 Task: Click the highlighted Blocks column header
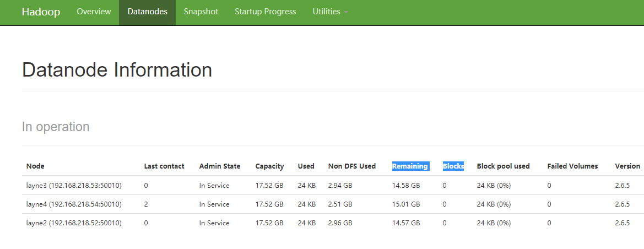[x=453, y=166]
